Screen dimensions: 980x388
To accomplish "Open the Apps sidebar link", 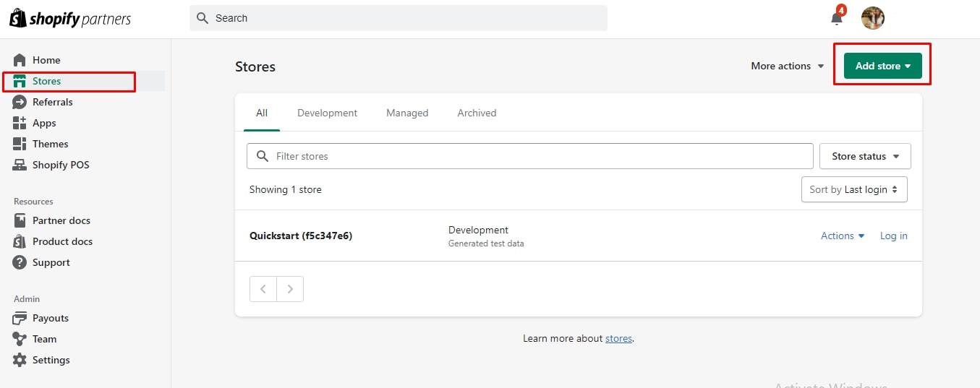I will [x=44, y=123].
